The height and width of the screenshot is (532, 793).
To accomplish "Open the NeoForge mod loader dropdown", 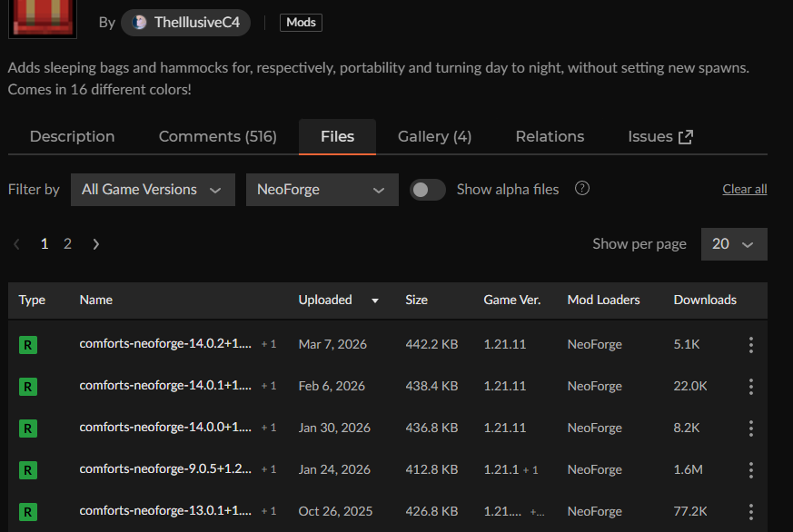I will (322, 190).
